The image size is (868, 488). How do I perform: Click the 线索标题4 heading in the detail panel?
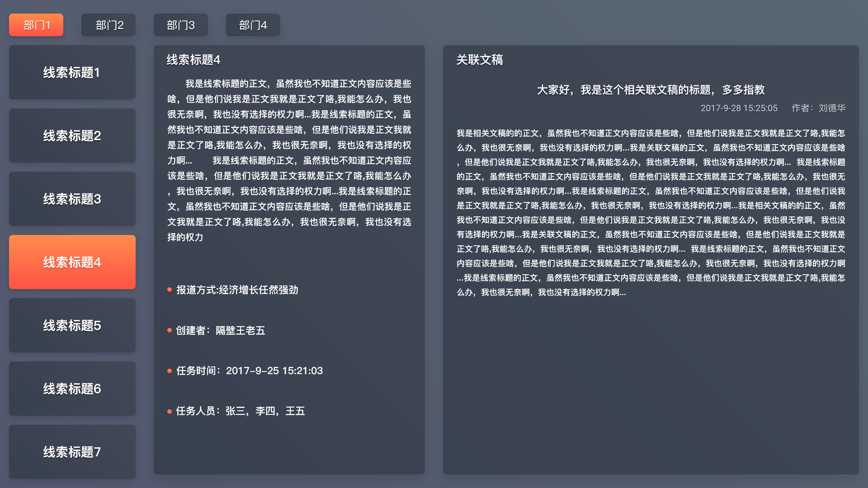click(x=193, y=60)
